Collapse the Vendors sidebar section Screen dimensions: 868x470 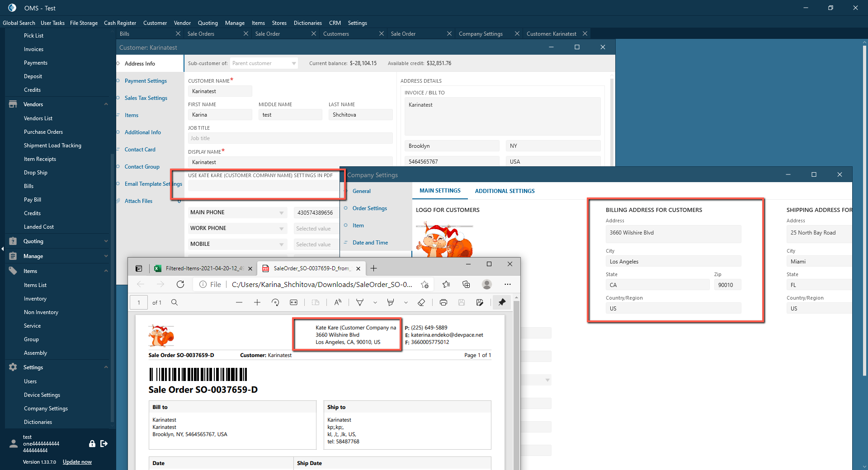[106, 104]
